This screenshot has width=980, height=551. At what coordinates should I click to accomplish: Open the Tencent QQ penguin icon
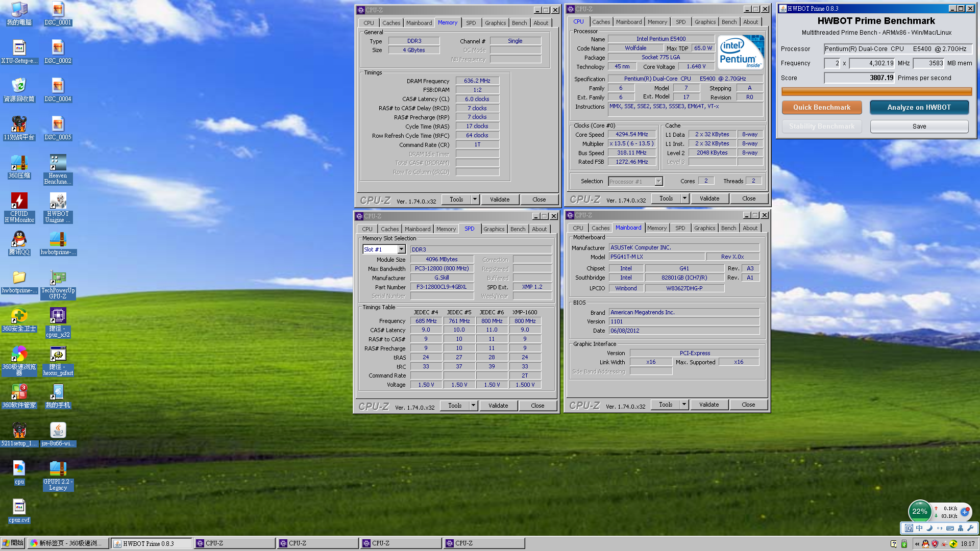(19, 243)
